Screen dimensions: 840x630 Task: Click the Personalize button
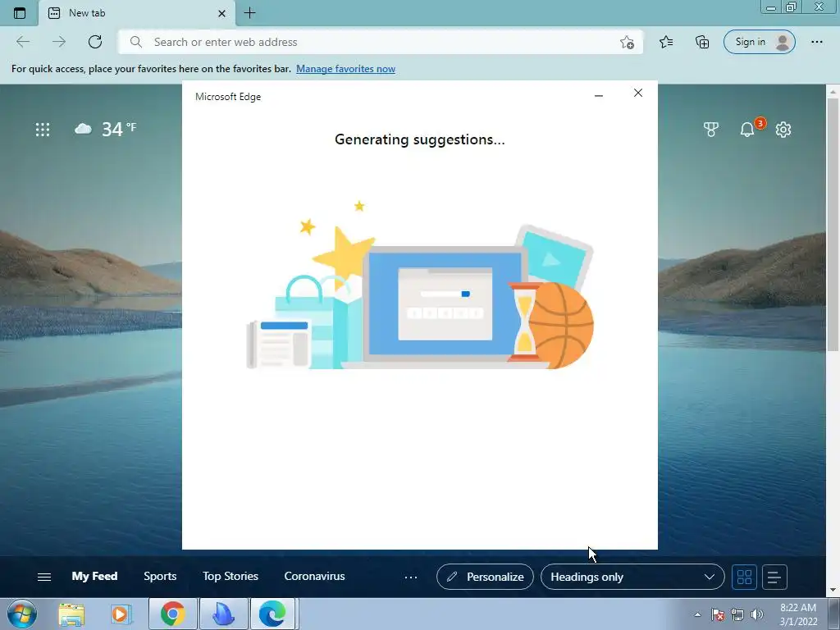tap(485, 577)
